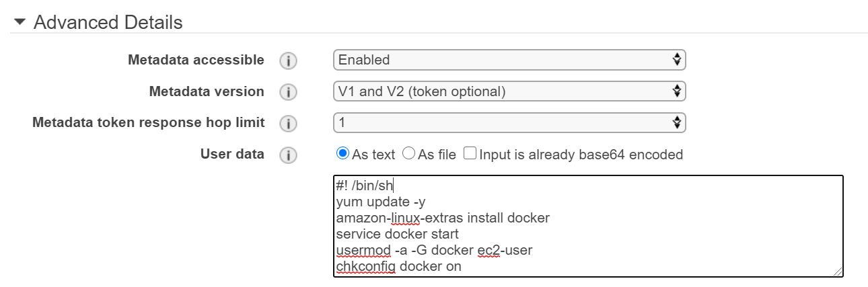Viewport: 868px width, 287px height.
Task: Place cursor in the #! /bin/sh line
Action: (x=364, y=186)
